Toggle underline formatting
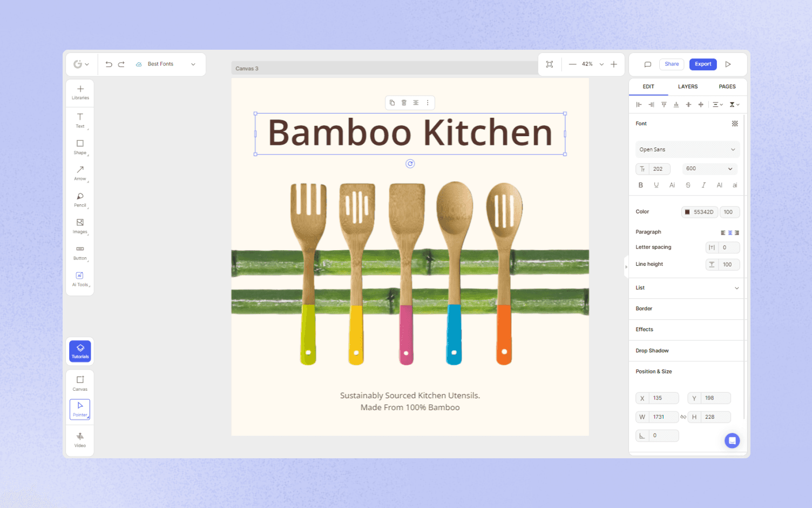Viewport: 812px width, 508px height. pyautogui.click(x=657, y=185)
